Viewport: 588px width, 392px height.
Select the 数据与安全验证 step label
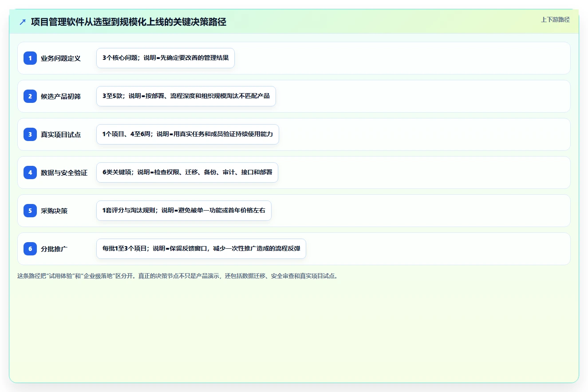64,172
